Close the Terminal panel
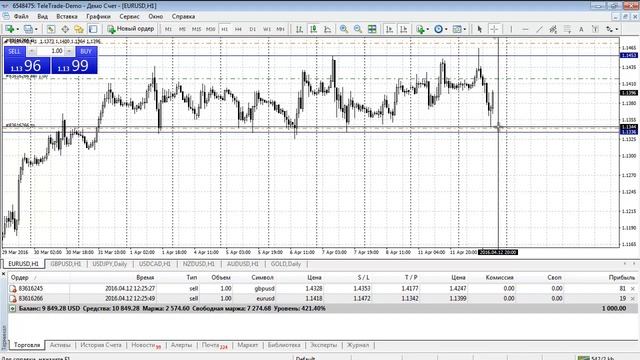 [x=3, y=273]
